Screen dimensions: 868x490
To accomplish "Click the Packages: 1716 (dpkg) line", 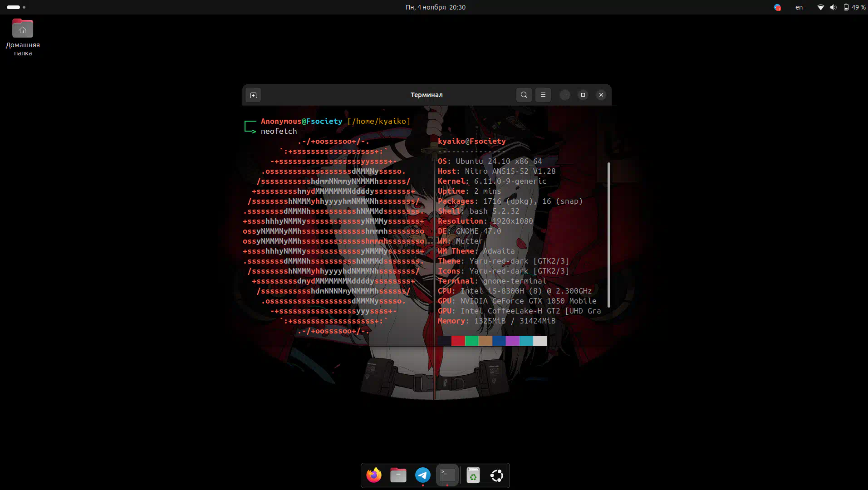I will [510, 201].
